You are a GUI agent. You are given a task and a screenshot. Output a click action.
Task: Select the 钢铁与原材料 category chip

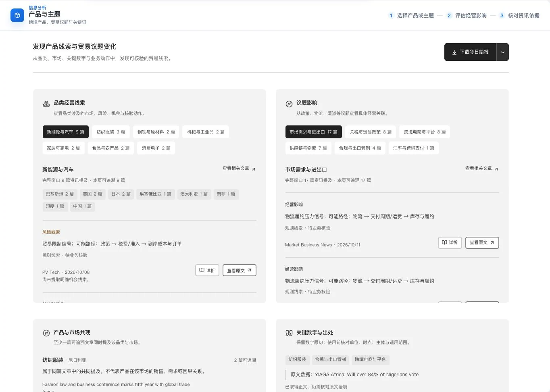point(156,132)
